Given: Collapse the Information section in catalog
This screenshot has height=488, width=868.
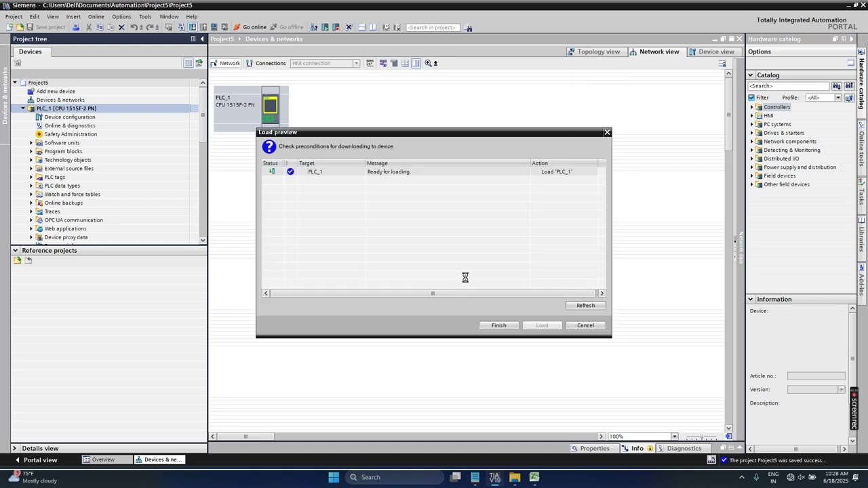Looking at the screenshot, I should (x=751, y=299).
